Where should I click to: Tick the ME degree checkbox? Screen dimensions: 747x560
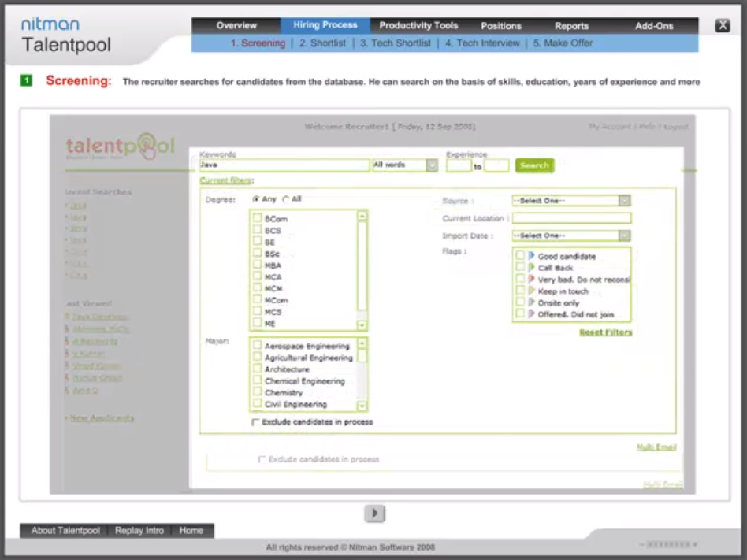pyautogui.click(x=258, y=323)
